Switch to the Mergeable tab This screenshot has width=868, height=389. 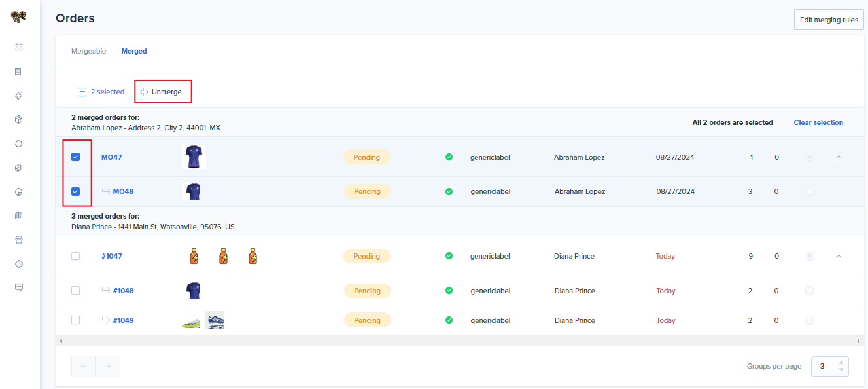point(88,51)
